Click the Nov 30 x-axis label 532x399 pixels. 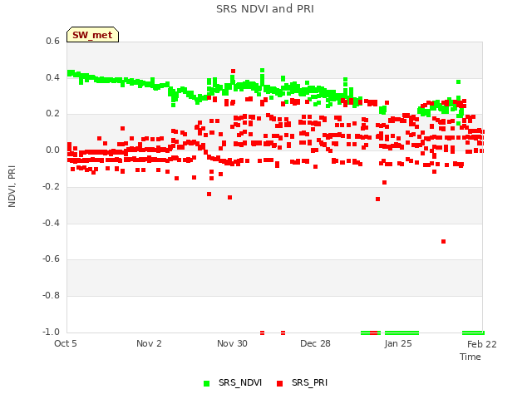232,343
